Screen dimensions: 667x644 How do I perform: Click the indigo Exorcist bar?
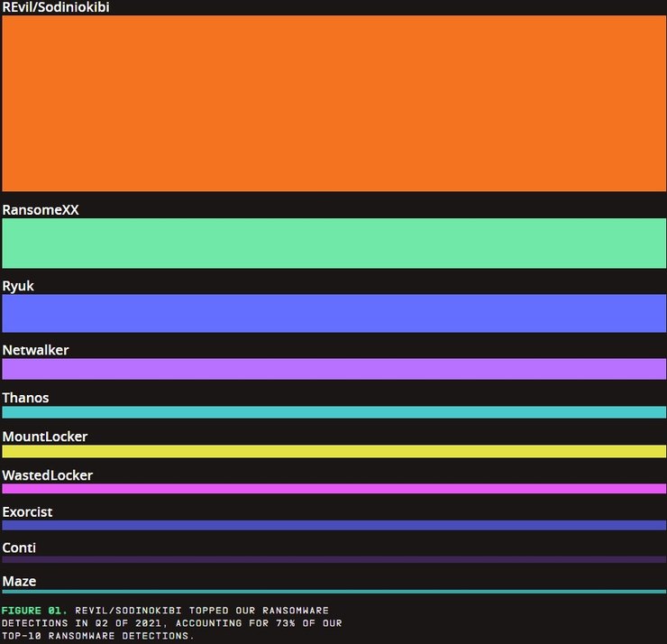tap(333, 525)
